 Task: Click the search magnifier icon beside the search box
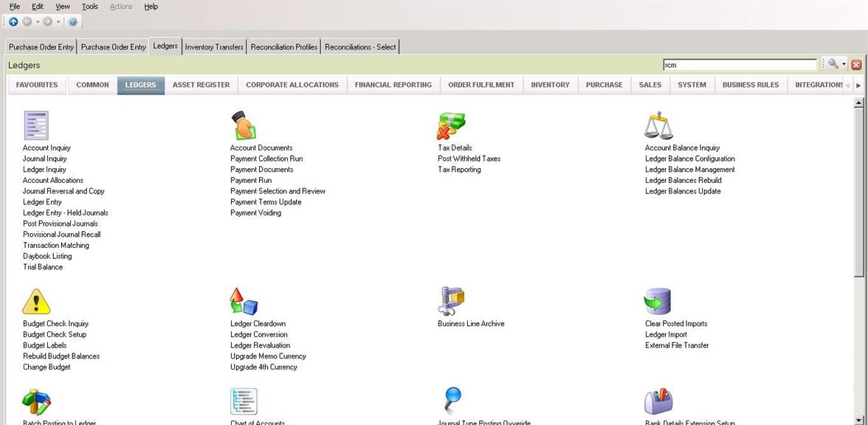(833, 64)
